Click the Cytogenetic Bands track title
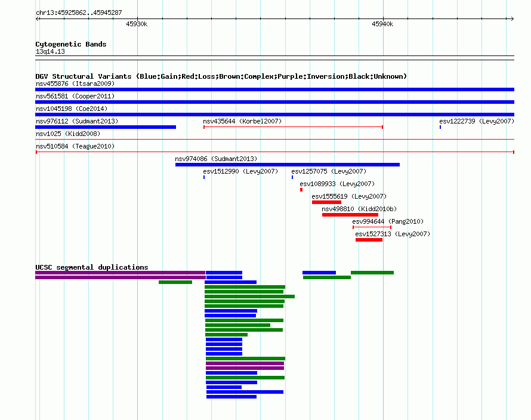The height and width of the screenshot is (420, 531). click(71, 44)
